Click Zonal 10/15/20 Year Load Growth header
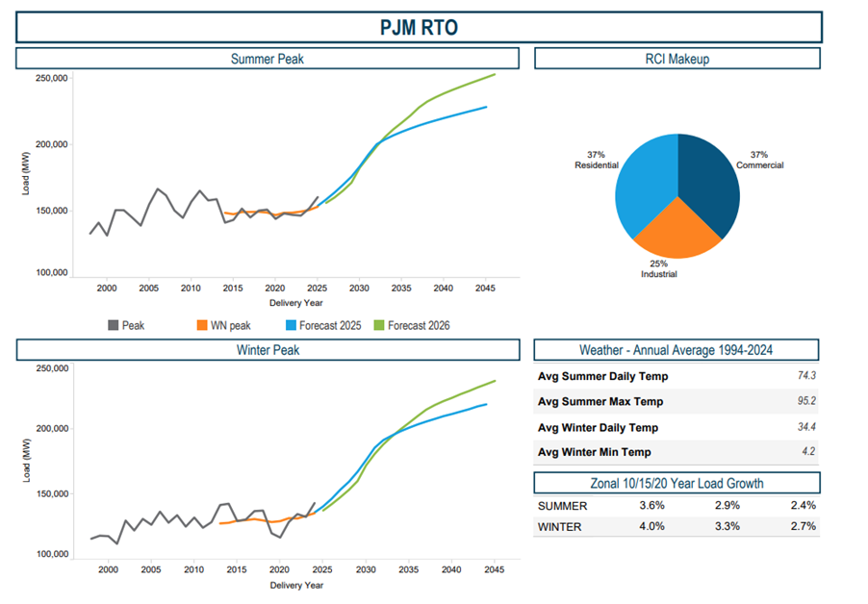The image size is (868, 604). click(x=677, y=483)
